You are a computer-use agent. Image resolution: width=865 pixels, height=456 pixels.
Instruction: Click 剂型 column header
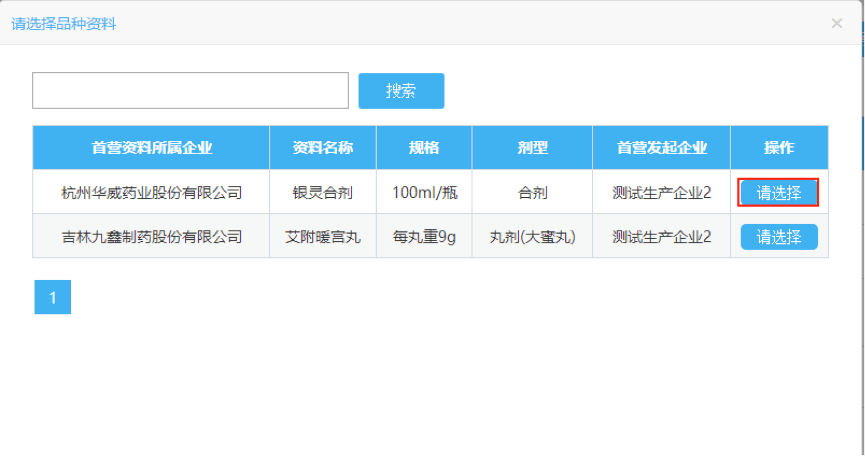click(x=532, y=147)
